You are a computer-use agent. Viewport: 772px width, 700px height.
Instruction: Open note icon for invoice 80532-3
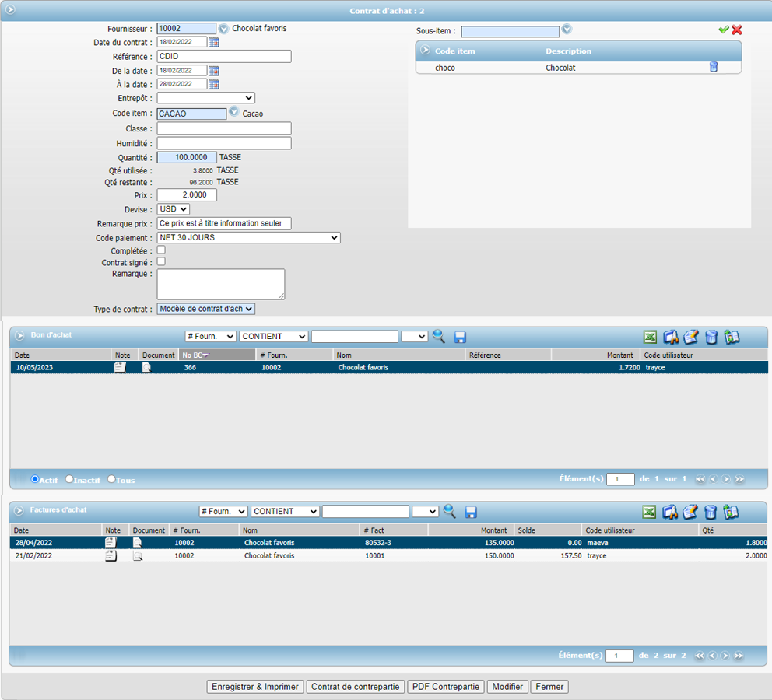[111, 542]
